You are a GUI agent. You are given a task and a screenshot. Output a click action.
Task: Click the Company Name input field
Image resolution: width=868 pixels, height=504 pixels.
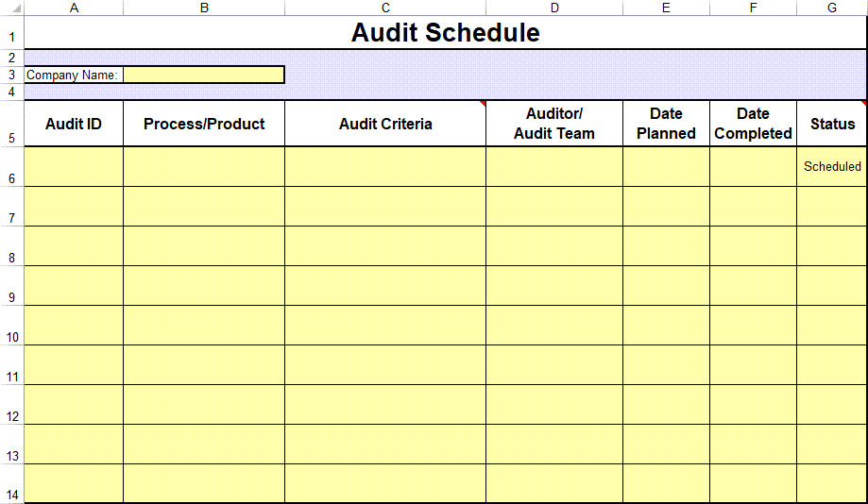pyautogui.click(x=204, y=75)
